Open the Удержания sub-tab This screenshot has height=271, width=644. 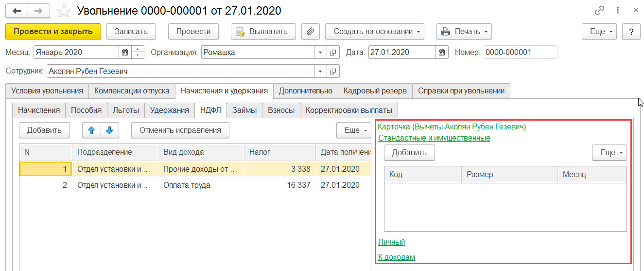[x=170, y=110]
